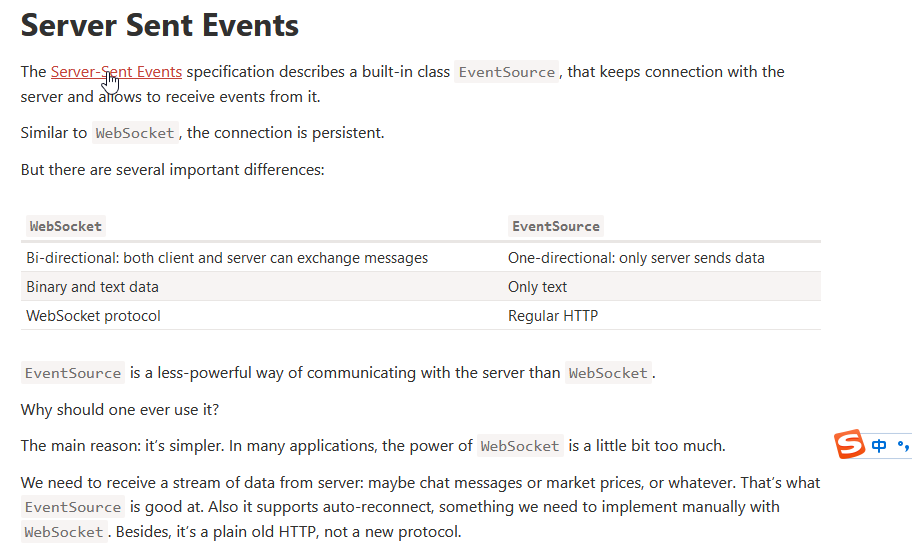Click the Sogou input method logo icon
Screen dimensions: 912x548
pyautogui.click(x=850, y=445)
